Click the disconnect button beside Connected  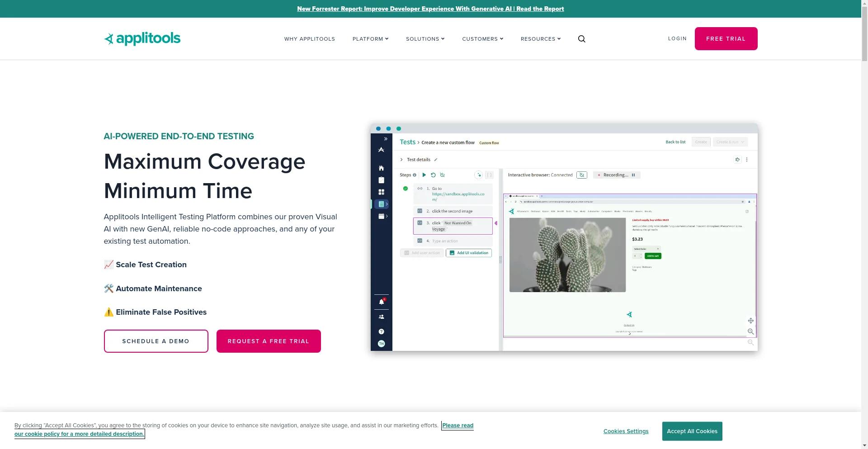(x=582, y=175)
